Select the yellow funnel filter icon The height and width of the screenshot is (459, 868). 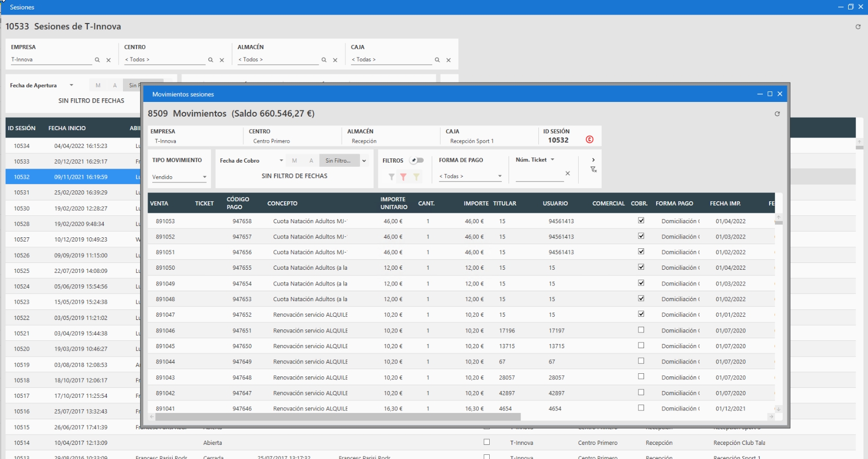(x=416, y=177)
